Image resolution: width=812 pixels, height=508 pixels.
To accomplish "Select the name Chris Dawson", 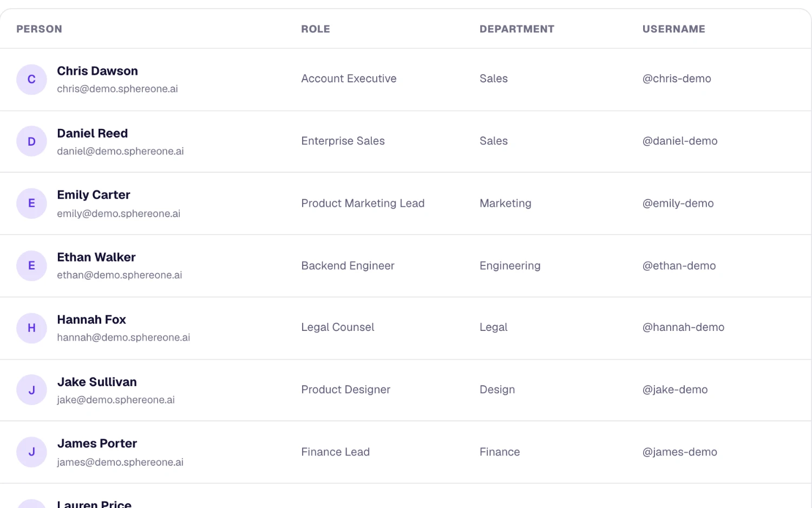I will [97, 71].
